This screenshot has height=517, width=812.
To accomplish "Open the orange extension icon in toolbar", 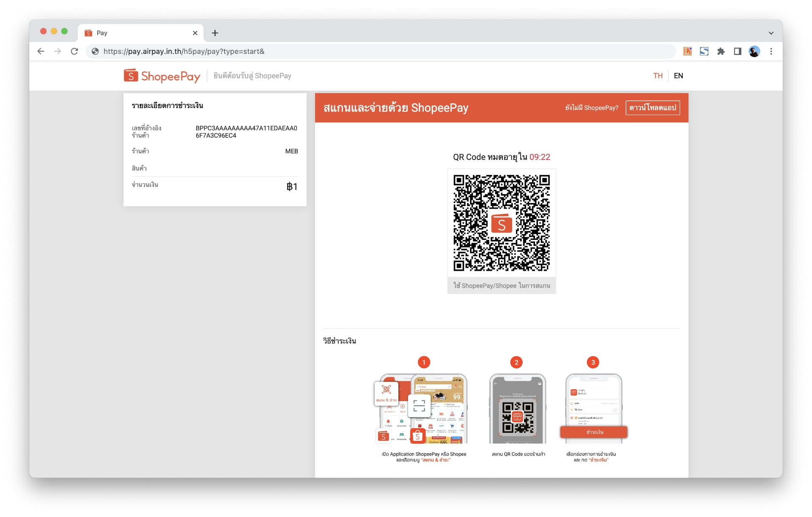I will pos(688,51).
